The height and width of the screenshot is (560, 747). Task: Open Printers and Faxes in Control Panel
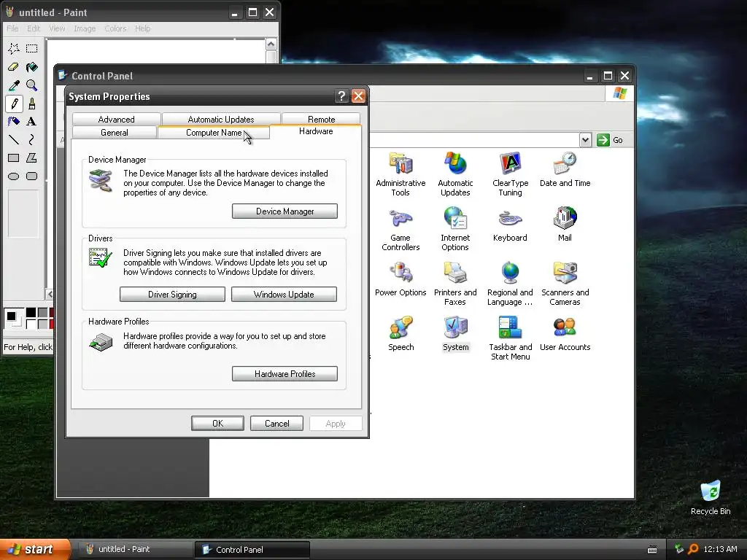[x=455, y=284]
